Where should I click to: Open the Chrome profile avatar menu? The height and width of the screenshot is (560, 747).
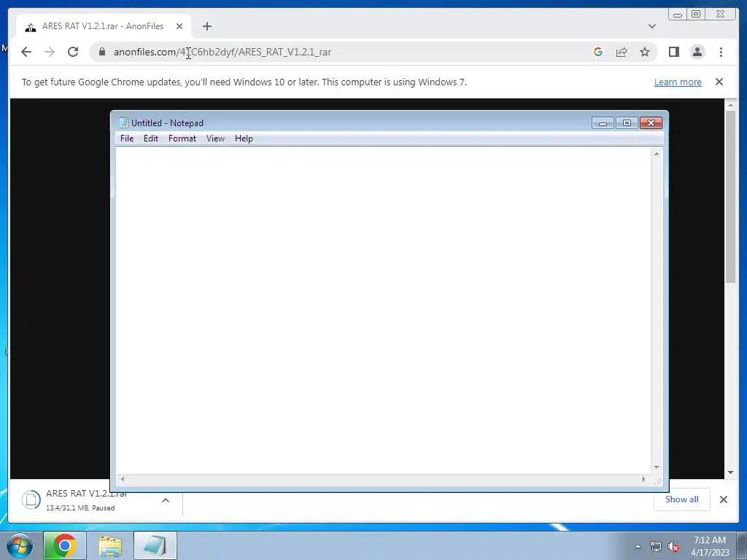click(x=697, y=52)
